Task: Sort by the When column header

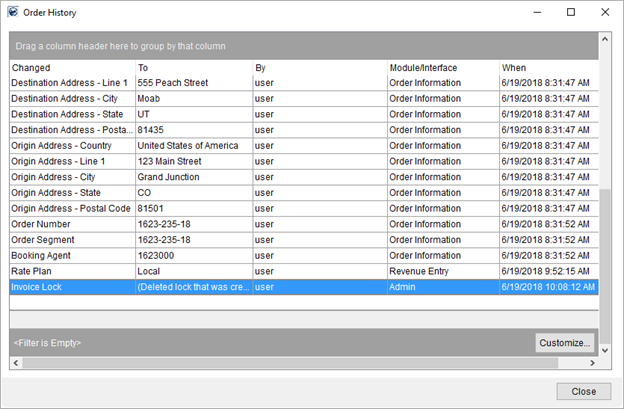Action: [x=547, y=67]
